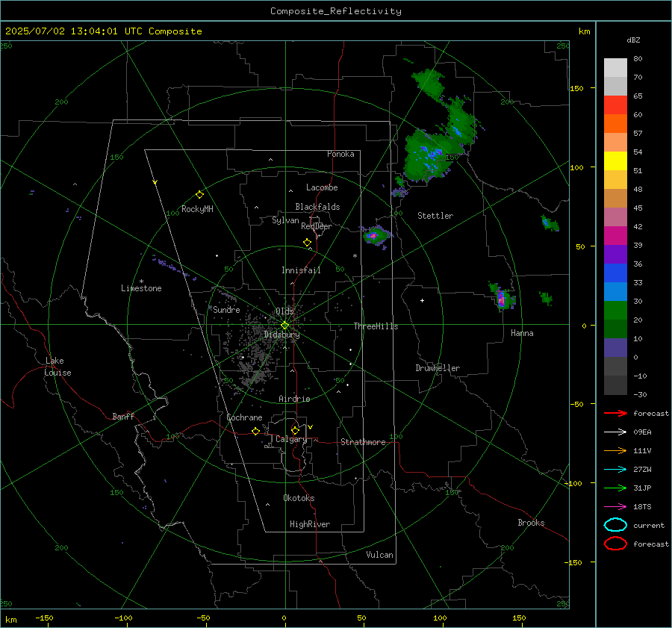Click the Brooks city label
The image size is (672, 628).
pos(531,523)
